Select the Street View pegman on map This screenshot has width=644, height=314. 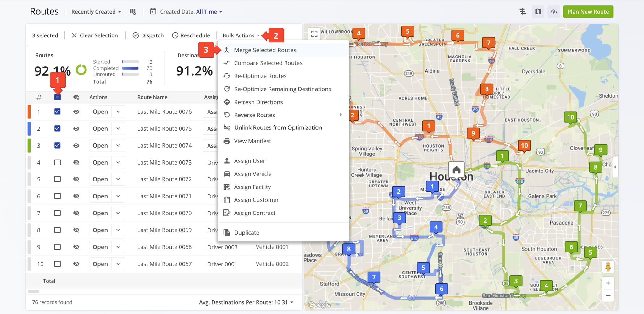(x=609, y=267)
